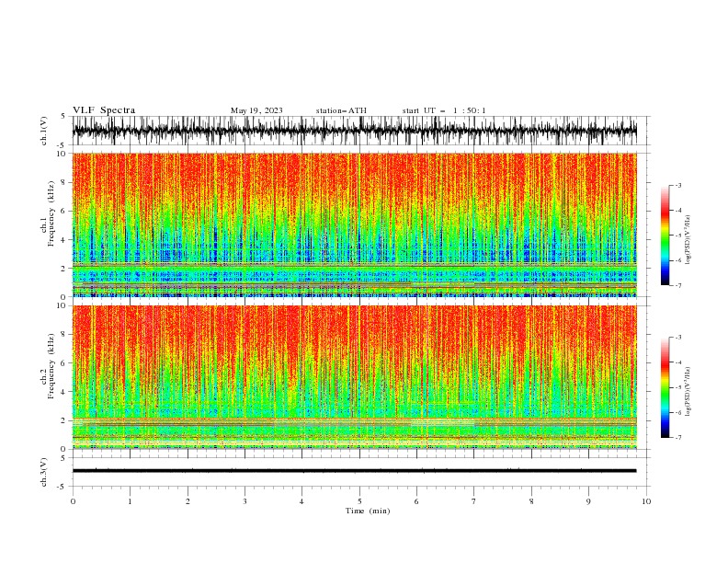Click the ch.3(V) axis label
Viewport: 728px width, 563px height.
click(44, 472)
